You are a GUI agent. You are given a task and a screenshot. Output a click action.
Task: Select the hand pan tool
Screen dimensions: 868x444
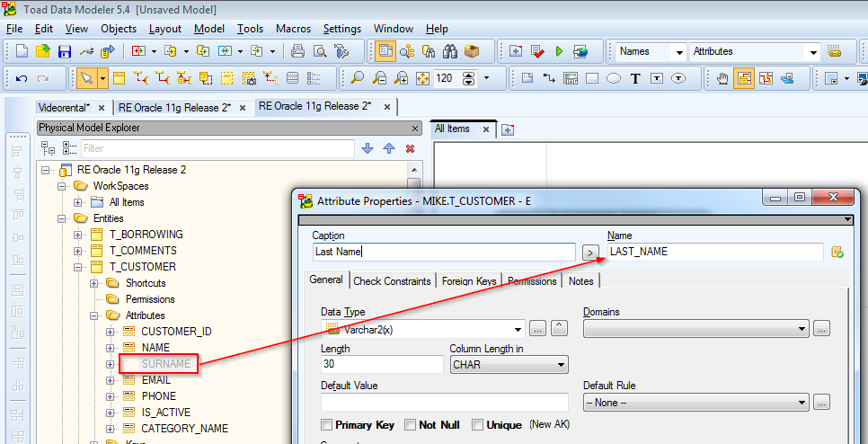pyautogui.click(x=722, y=78)
